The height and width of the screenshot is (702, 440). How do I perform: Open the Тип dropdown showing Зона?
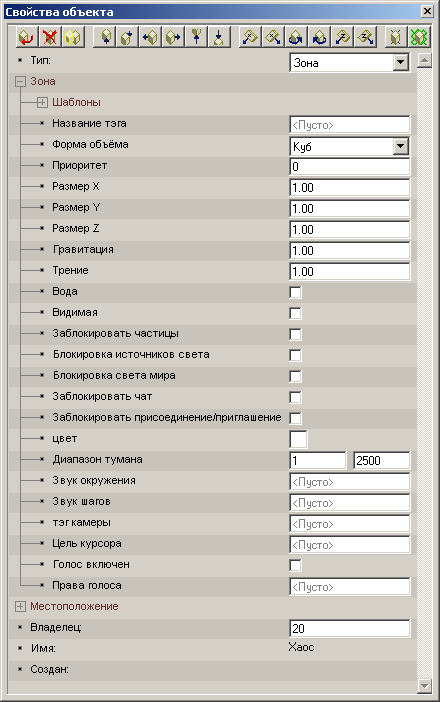(349, 62)
